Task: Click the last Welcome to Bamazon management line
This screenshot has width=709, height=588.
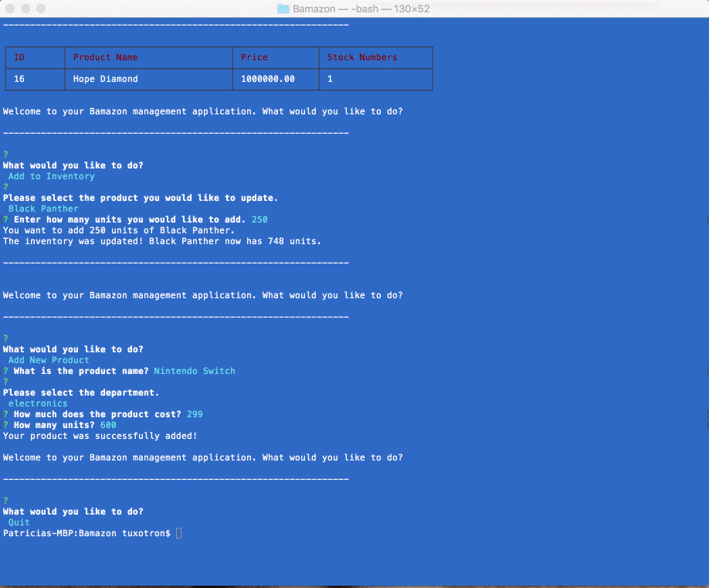Action: [x=202, y=457]
